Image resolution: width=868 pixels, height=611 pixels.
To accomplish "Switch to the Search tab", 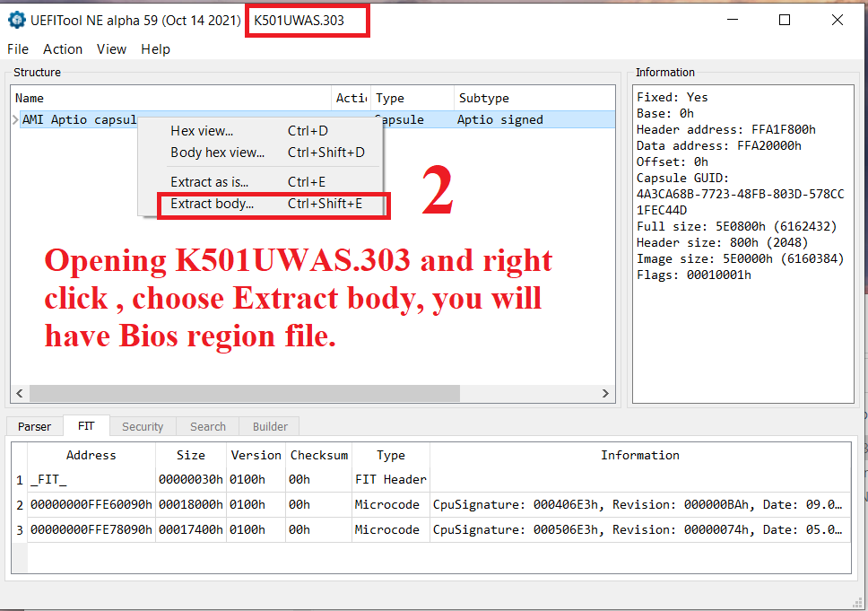I will click(208, 426).
